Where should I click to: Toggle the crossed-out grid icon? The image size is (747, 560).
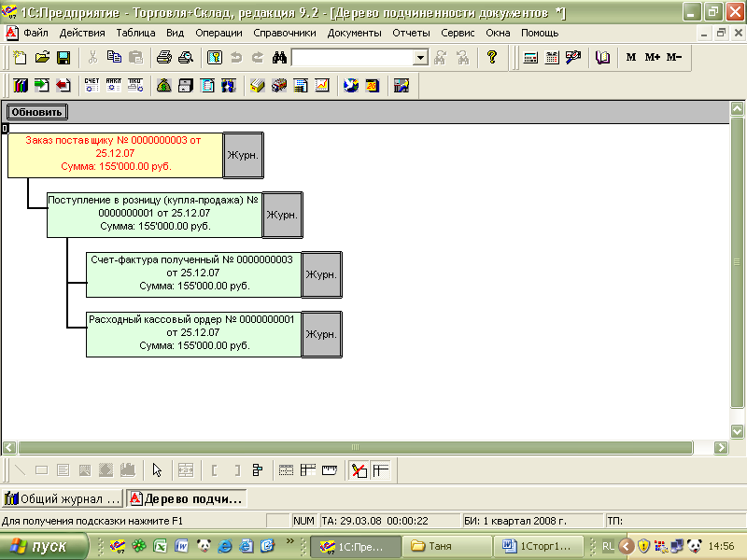359,470
